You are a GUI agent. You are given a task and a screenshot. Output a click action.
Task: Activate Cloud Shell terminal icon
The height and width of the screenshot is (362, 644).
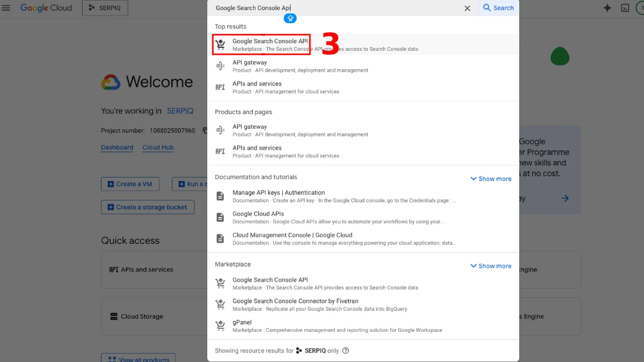625,8
